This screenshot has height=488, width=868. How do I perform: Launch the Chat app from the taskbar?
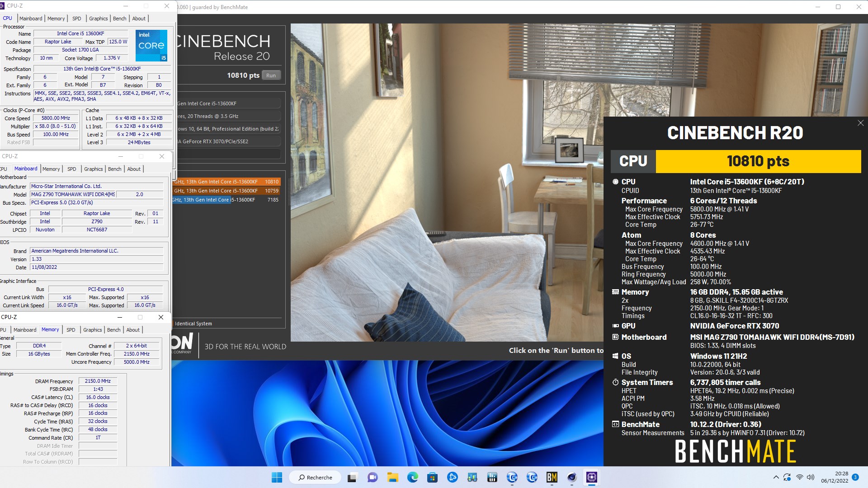[x=373, y=477]
